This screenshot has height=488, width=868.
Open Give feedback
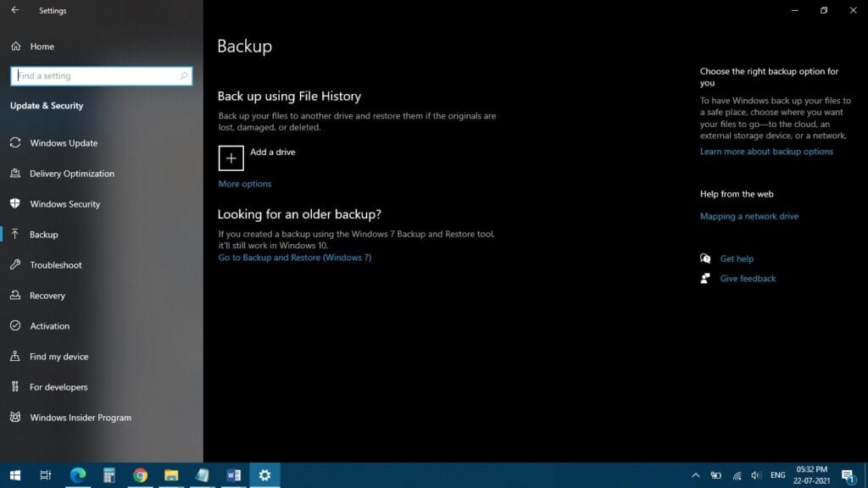pos(748,279)
